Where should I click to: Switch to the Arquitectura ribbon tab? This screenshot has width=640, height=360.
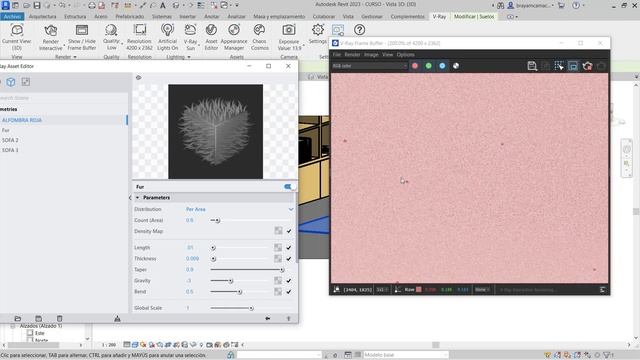42,16
